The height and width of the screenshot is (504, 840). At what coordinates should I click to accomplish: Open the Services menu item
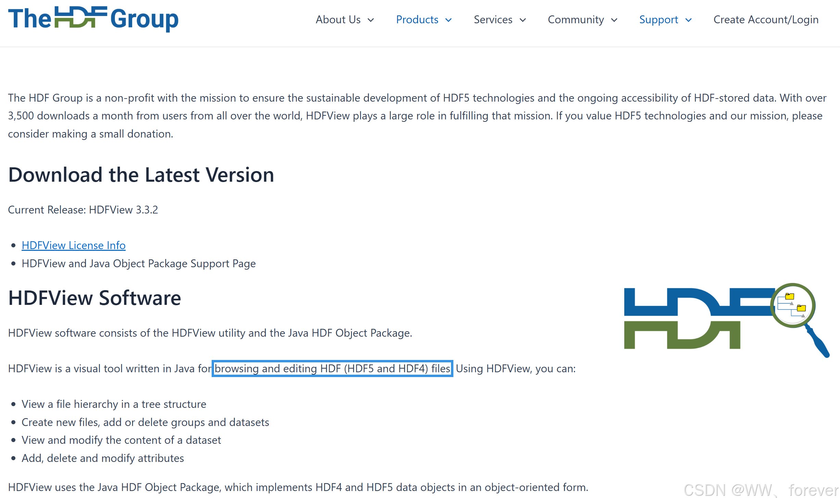pyautogui.click(x=493, y=20)
